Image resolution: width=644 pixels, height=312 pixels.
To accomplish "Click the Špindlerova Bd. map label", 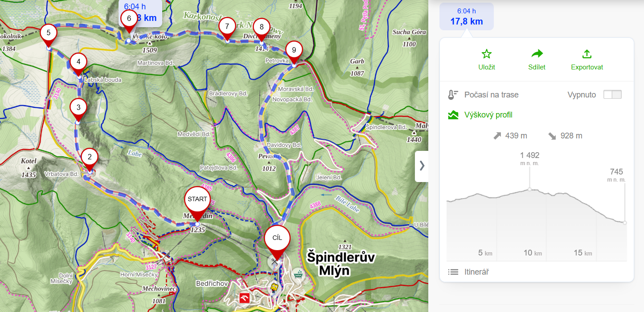I will [386, 127].
